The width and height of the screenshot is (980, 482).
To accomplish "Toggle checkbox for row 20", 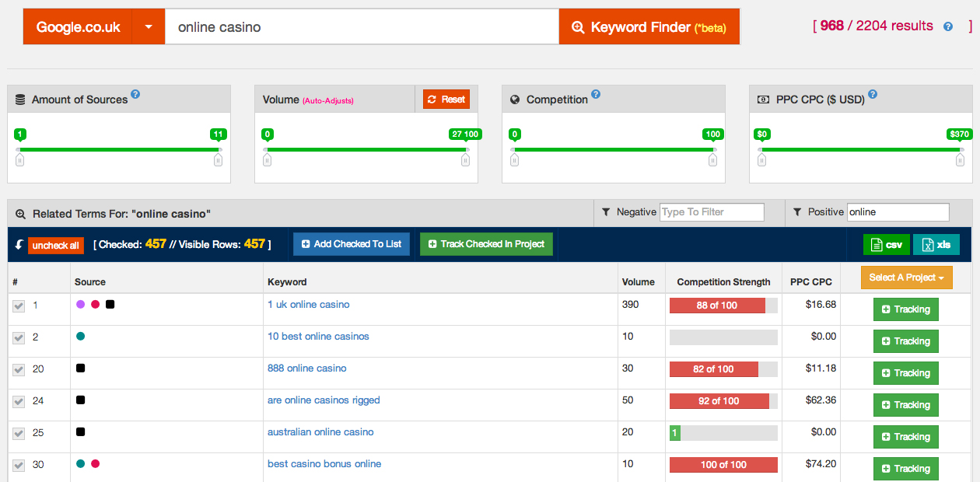I will coord(19,370).
